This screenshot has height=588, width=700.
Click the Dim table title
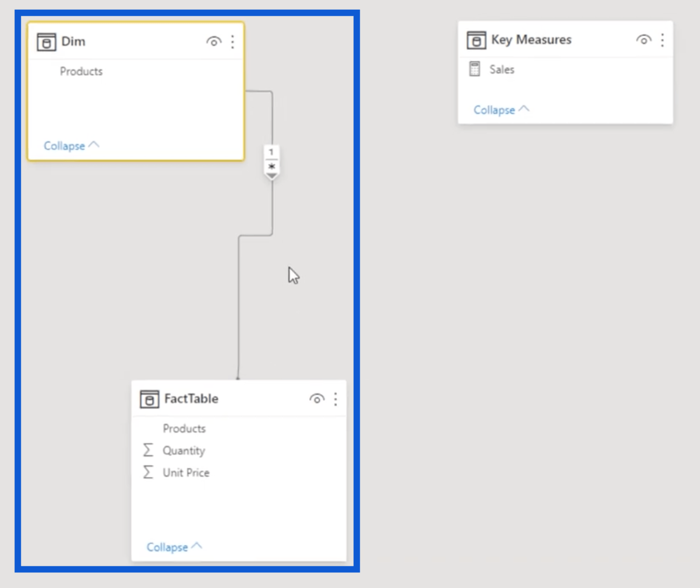(x=73, y=41)
